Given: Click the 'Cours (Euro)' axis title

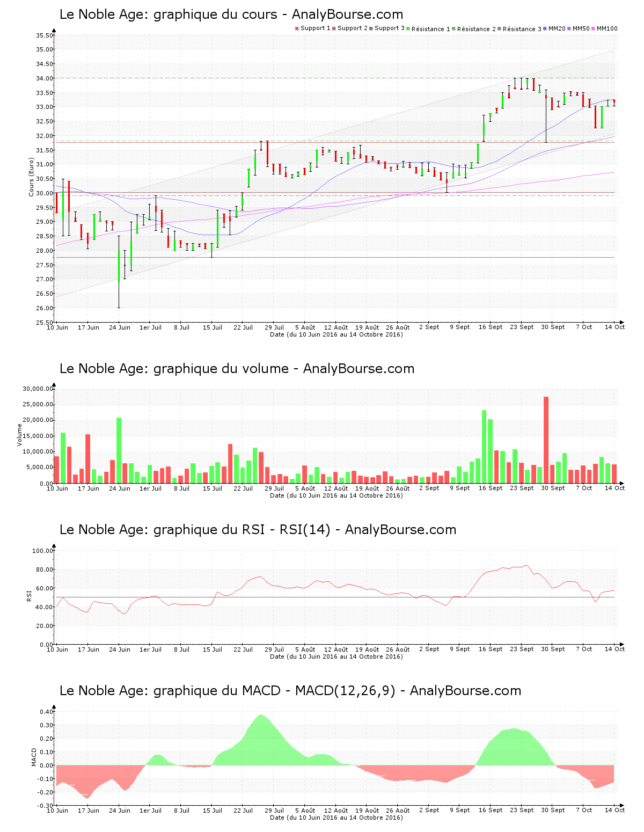Looking at the screenshot, I should point(31,177).
